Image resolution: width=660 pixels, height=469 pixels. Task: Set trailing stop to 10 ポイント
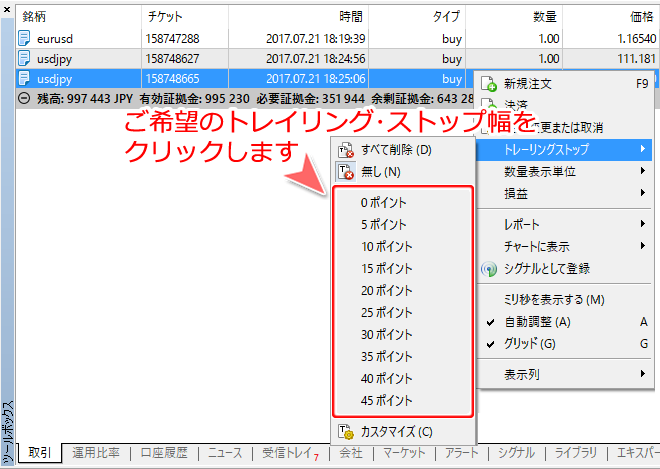pos(403,247)
